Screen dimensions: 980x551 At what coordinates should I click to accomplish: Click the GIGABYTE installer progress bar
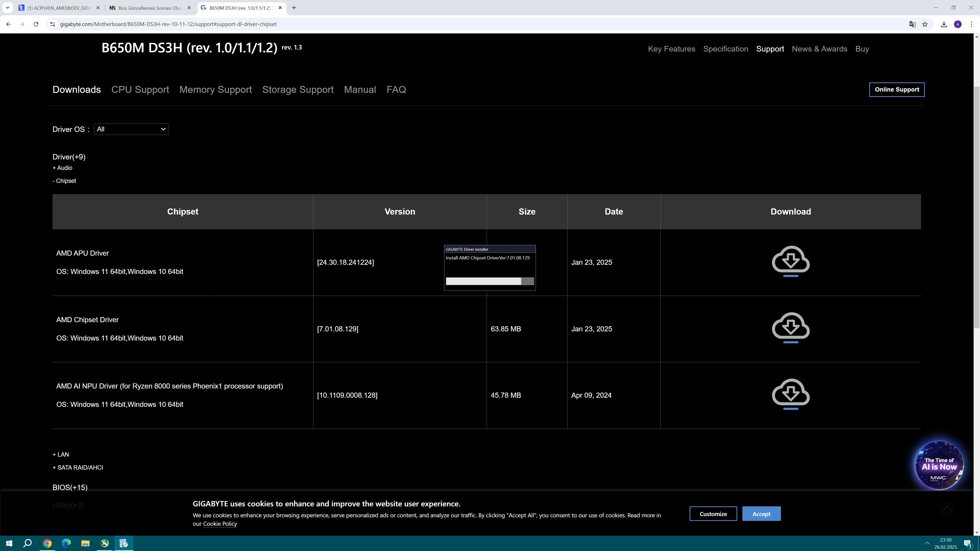tap(490, 281)
